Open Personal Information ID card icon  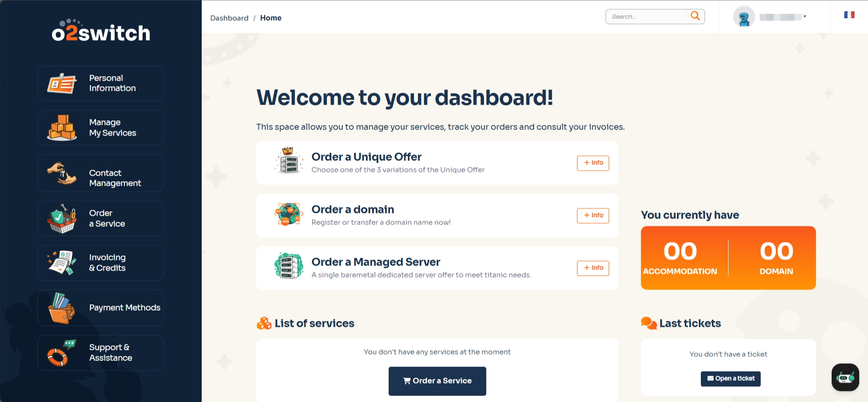(62, 83)
